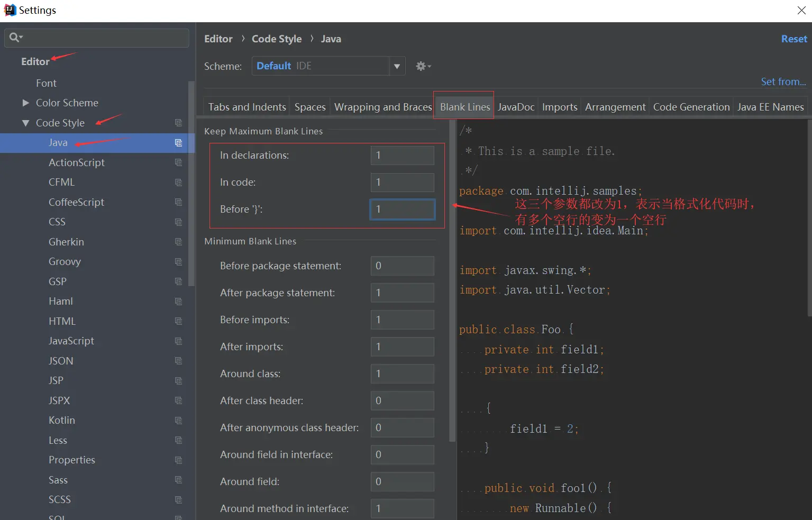Viewport: 812px width, 520px height.
Task: Click the copy icon next to JSP
Action: [178, 381]
